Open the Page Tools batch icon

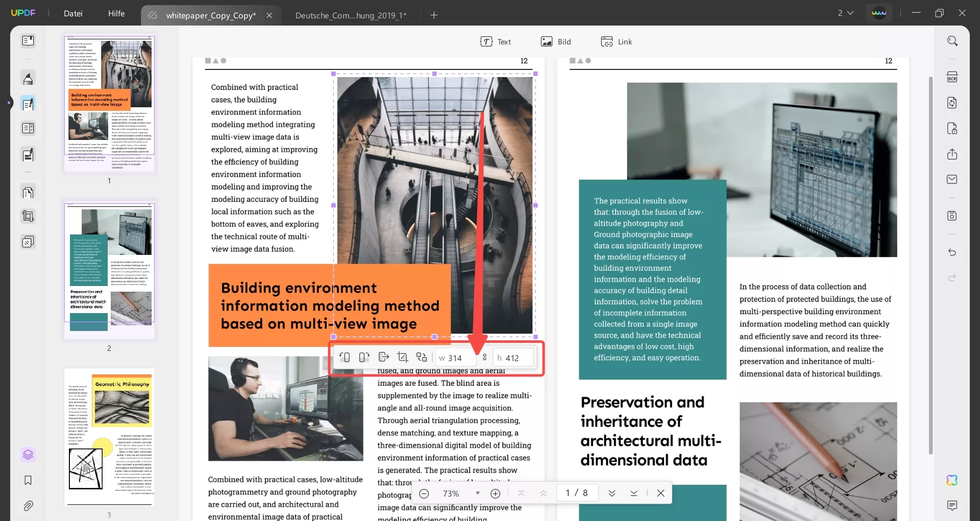tap(28, 241)
